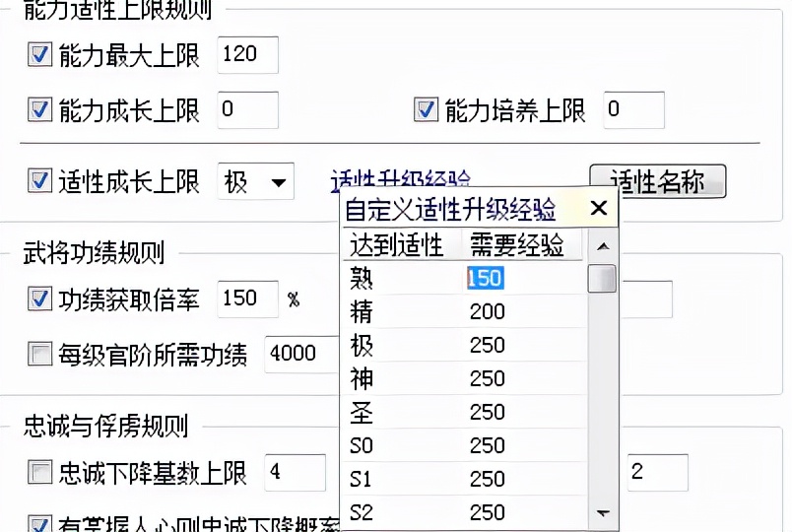This screenshot has height=532, width=792.
Task: Click the 功绩获取倍率 field showing 150
Action: click(247, 299)
